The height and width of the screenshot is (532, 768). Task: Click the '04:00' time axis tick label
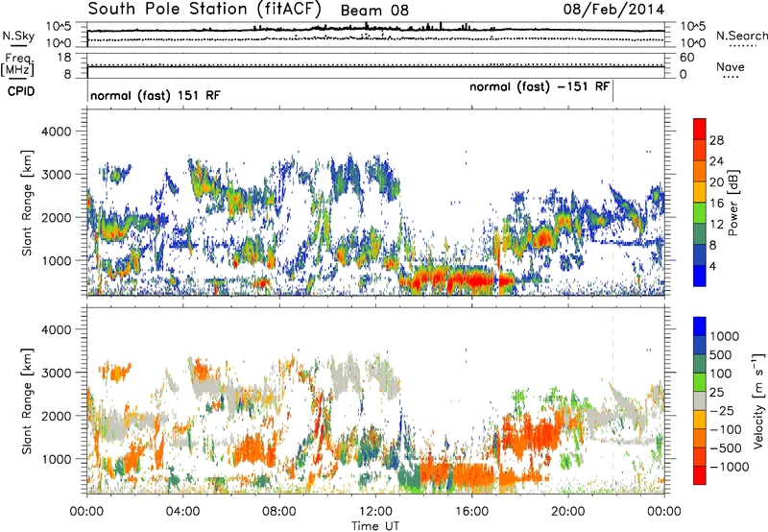tap(182, 512)
